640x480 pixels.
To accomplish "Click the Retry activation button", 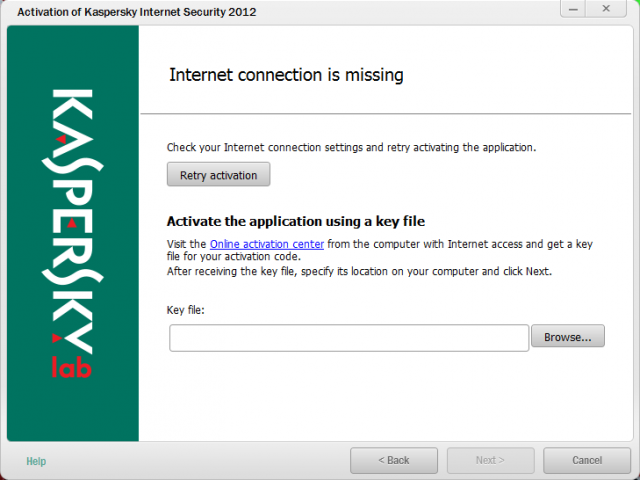I will pyautogui.click(x=218, y=174).
